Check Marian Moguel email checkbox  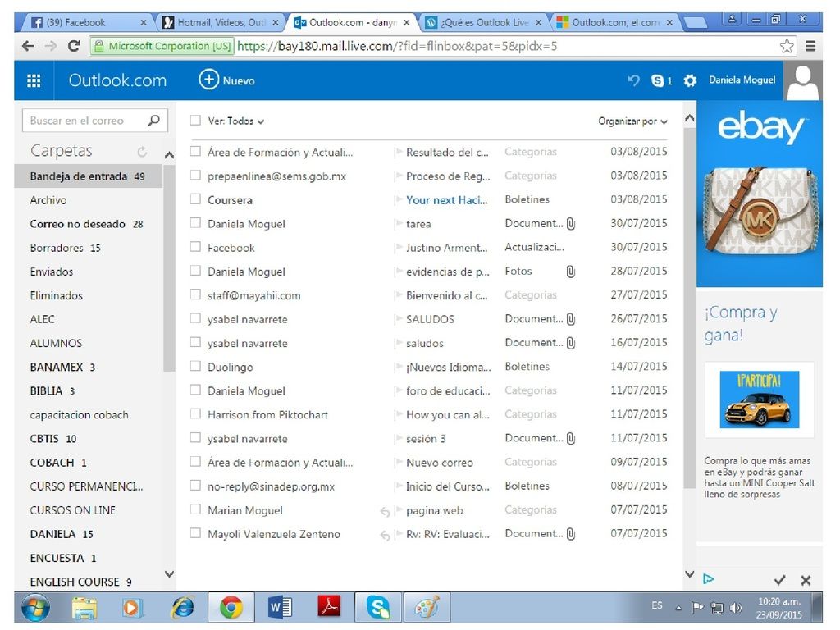tap(195, 509)
